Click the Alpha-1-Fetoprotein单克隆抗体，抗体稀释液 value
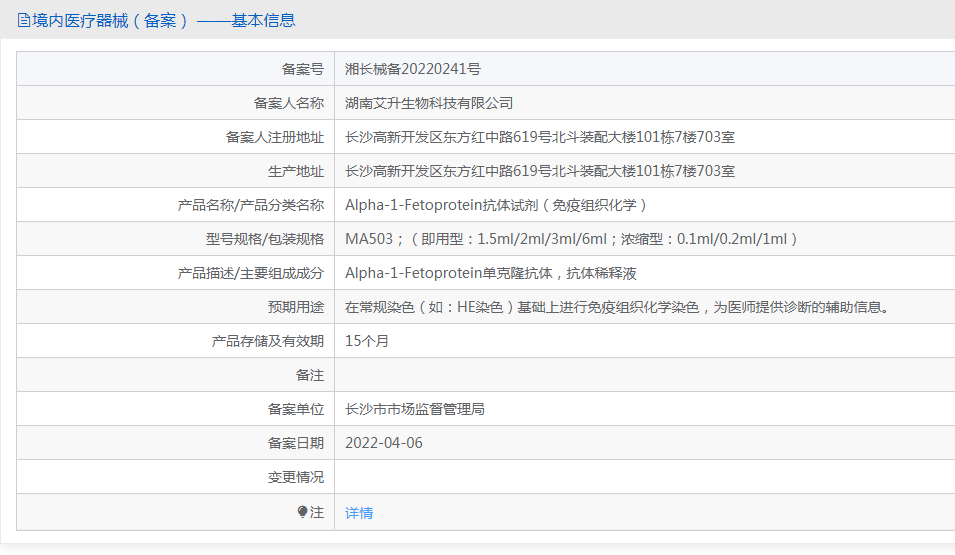This screenshot has width=955, height=555. click(x=491, y=273)
